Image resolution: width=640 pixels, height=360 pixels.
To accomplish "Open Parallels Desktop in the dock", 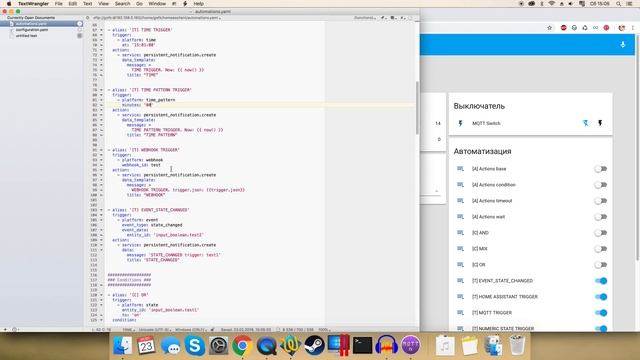I will pyautogui.click(x=338, y=345).
